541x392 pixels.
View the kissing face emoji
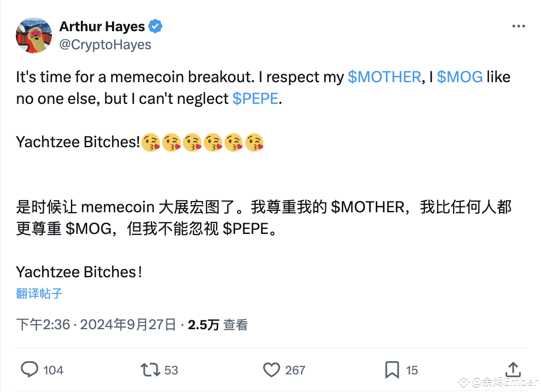click(x=151, y=142)
